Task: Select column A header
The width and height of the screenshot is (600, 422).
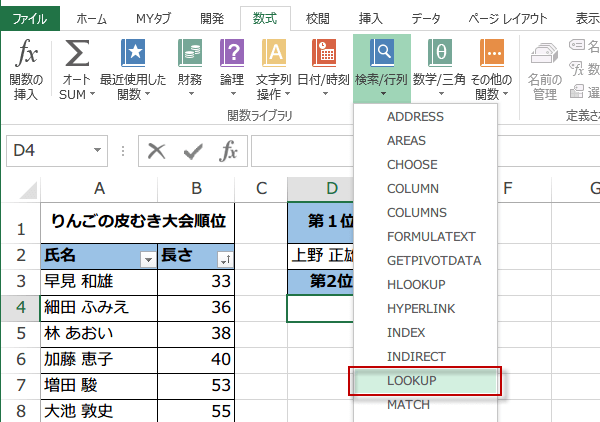Action: [99, 189]
